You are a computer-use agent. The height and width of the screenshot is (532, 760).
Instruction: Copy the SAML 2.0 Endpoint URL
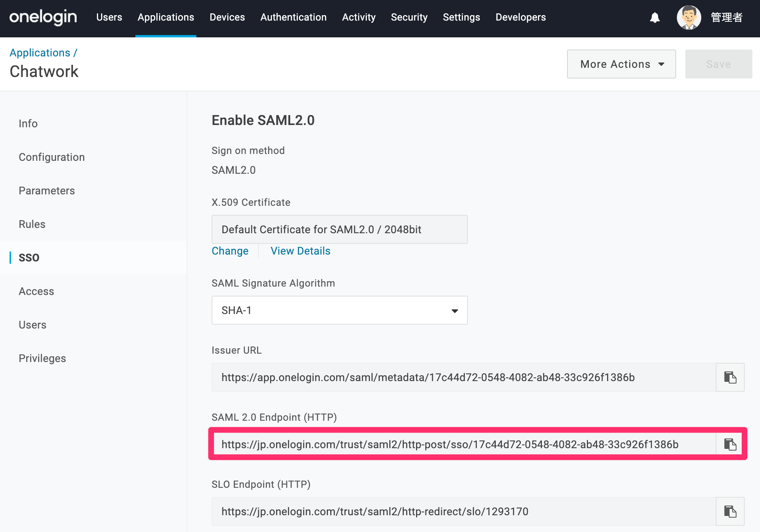tap(730, 444)
